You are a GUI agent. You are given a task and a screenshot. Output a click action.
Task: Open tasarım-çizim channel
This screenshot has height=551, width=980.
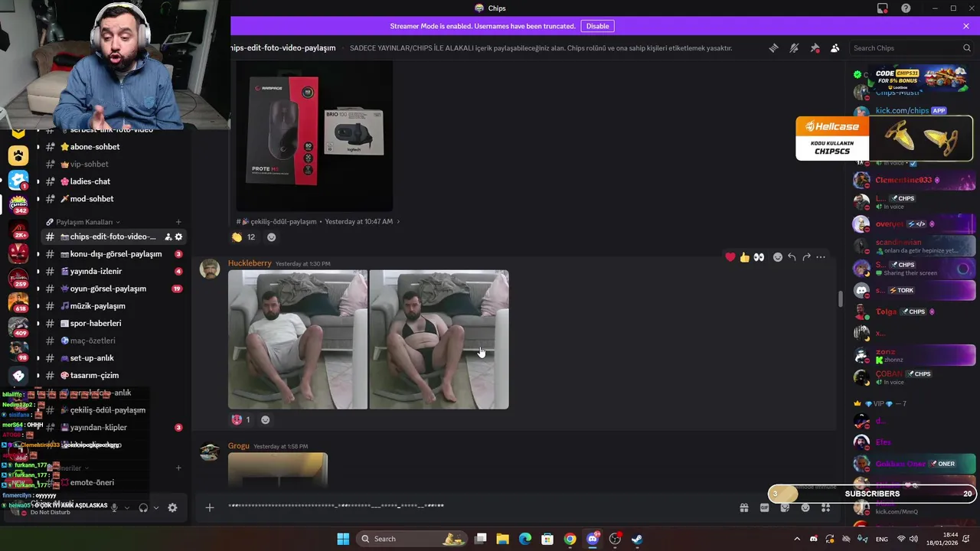click(x=113, y=376)
